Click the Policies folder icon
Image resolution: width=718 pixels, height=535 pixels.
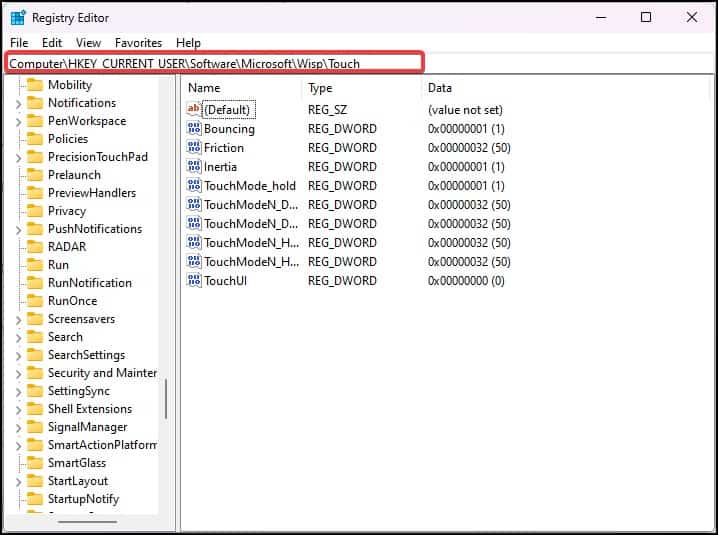35,139
